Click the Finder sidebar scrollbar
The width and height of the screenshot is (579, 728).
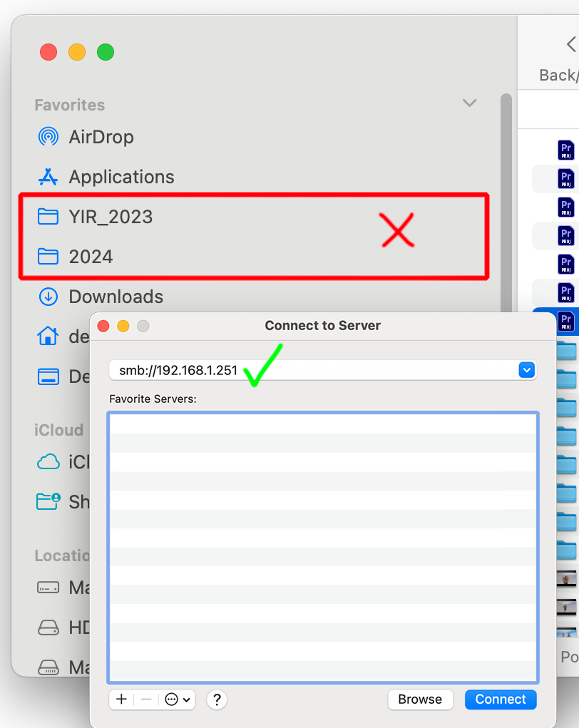(x=506, y=205)
